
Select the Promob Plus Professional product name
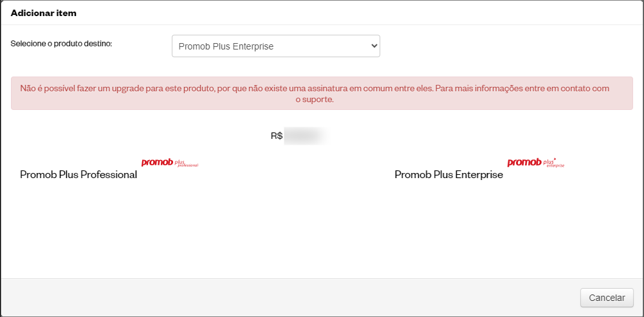(x=78, y=174)
